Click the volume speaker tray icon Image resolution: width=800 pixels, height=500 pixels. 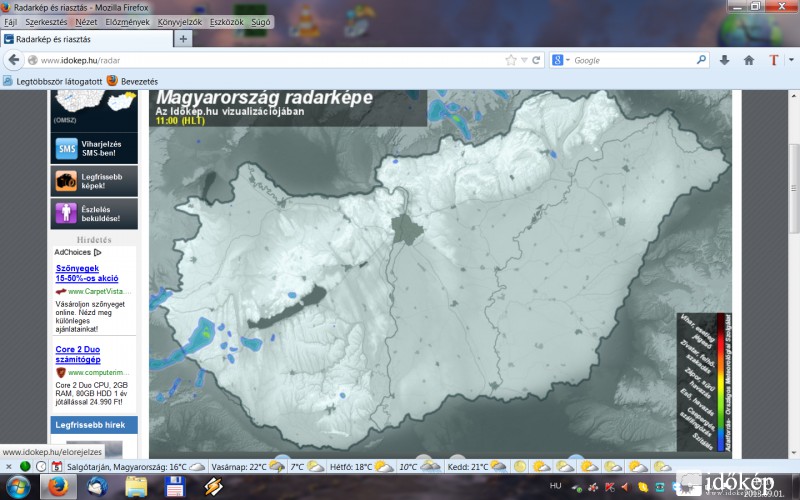coord(626,487)
